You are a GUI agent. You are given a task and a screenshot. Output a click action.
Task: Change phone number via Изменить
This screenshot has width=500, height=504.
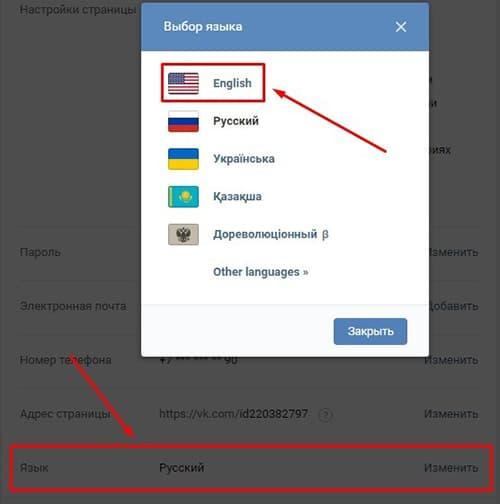451,360
